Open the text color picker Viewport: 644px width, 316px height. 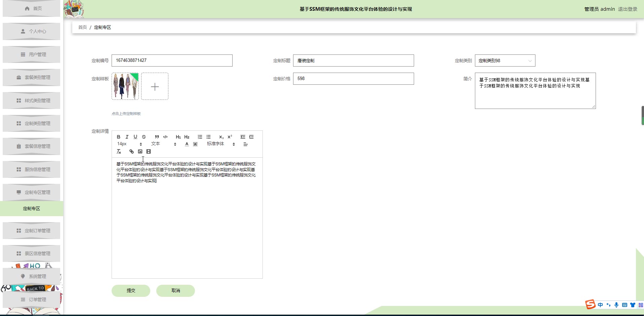(187, 144)
